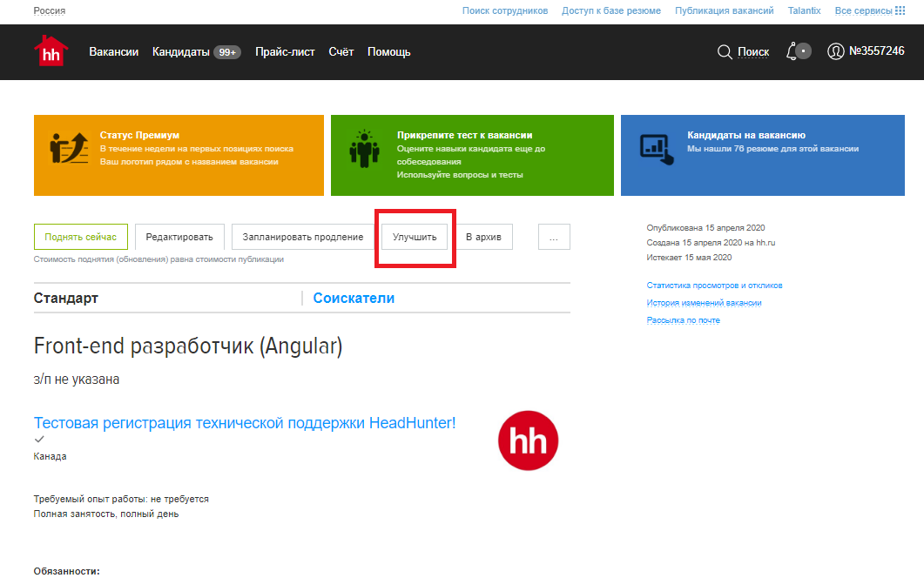Click the Обязанности heading
Viewport: 924px width, 578px height.
(66, 571)
